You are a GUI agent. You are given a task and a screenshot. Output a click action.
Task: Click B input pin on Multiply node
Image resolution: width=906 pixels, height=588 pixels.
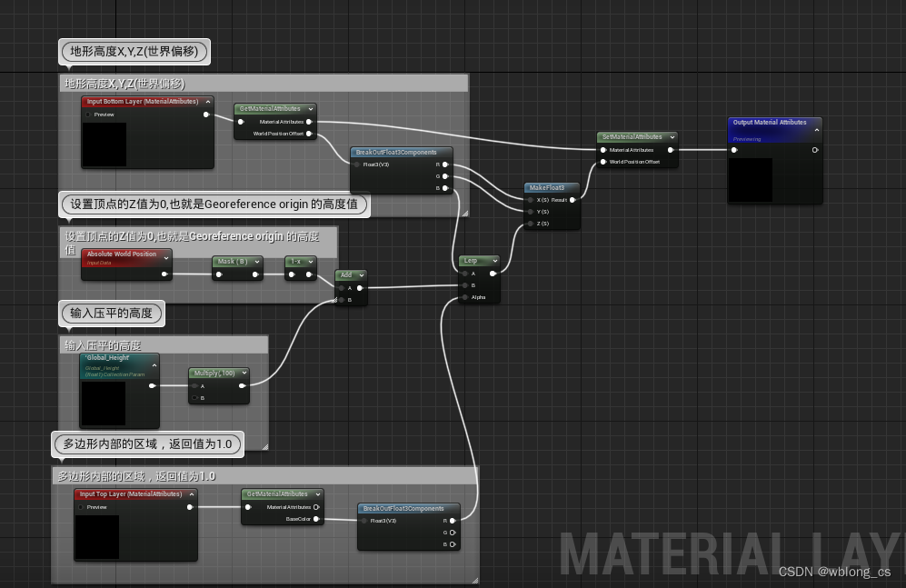(194, 398)
